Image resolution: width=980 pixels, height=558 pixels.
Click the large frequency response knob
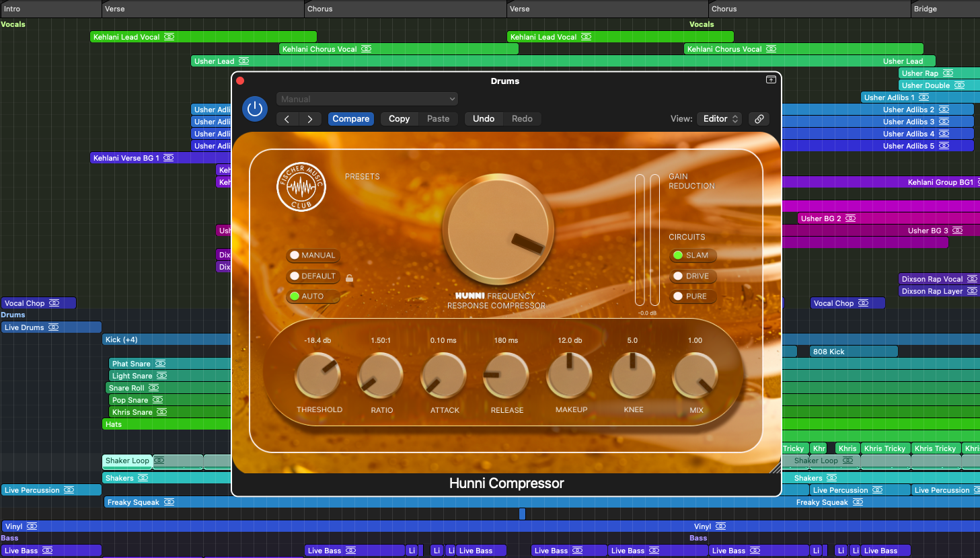pyautogui.click(x=498, y=230)
